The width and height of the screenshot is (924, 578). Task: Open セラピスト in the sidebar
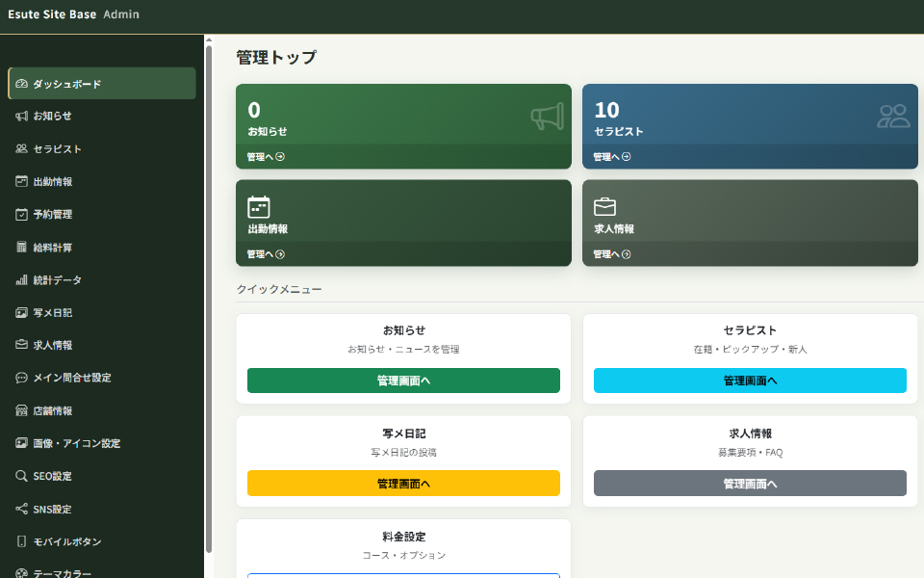(x=102, y=148)
